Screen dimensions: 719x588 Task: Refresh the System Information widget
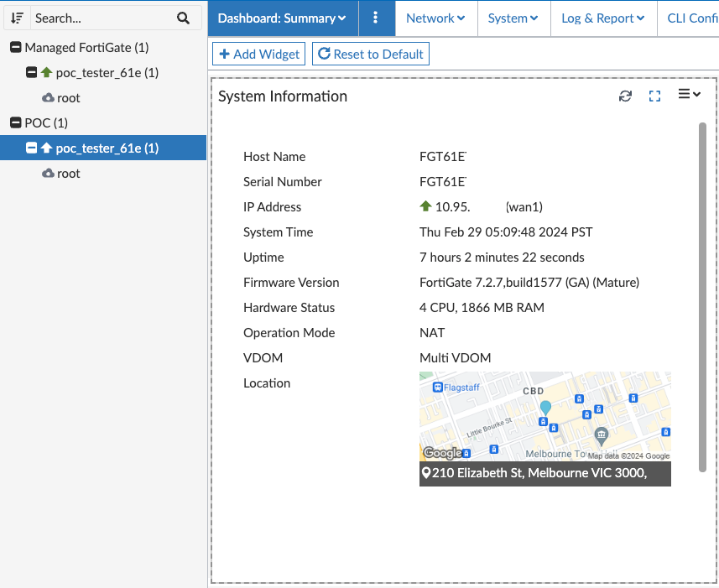point(625,96)
